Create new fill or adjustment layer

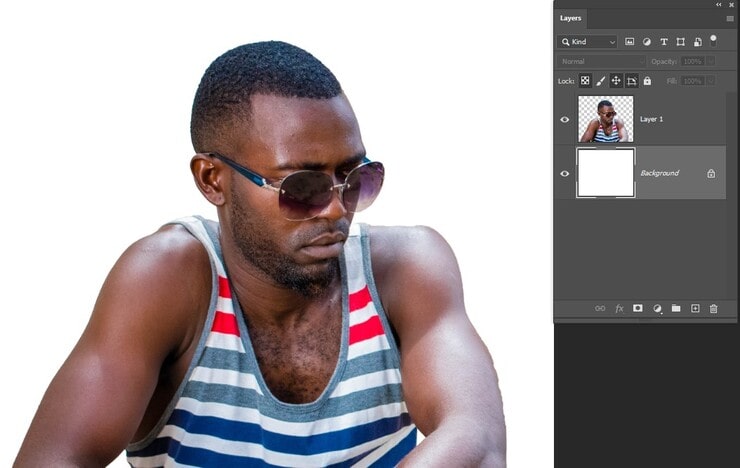[x=657, y=309]
